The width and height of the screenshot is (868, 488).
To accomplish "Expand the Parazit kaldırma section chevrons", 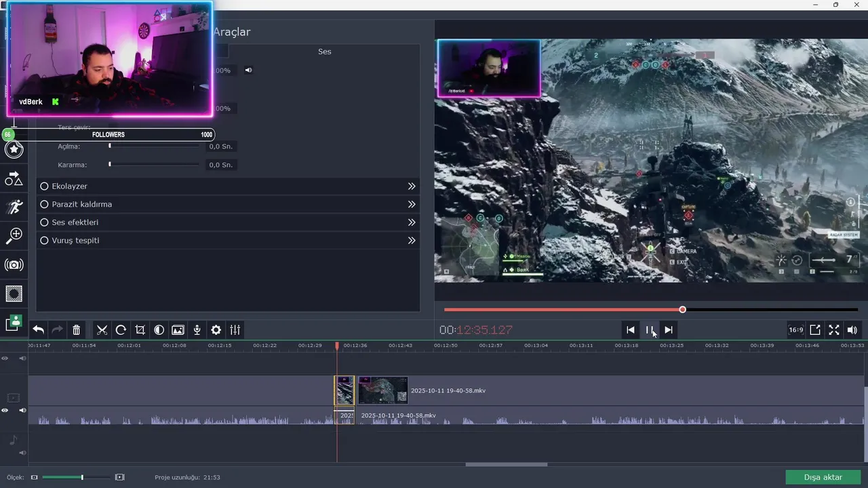I will point(412,204).
